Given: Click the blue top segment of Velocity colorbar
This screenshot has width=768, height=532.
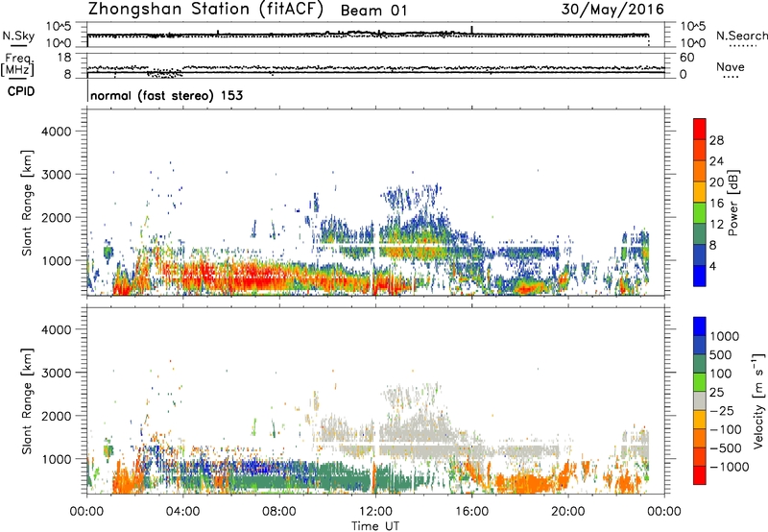Looking at the screenshot, I should pyautogui.click(x=700, y=326).
